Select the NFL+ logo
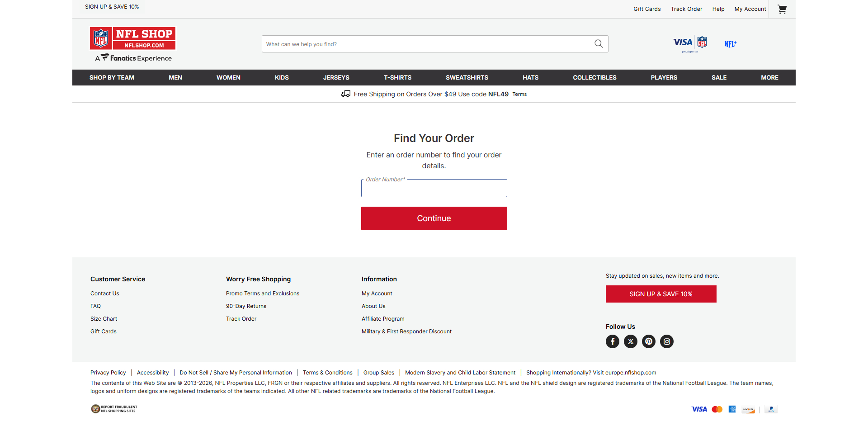868x431 pixels. tap(731, 44)
